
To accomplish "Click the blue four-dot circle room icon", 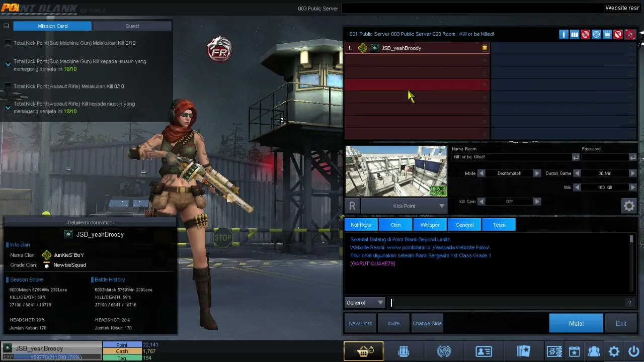I will tap(596, 34).
